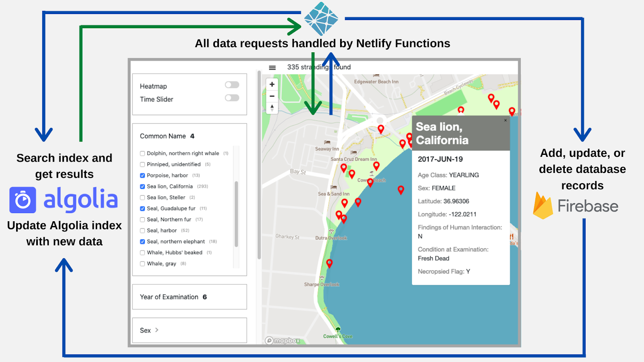
Task: Collapse the Common Name filter header
Action: [167, 136]
